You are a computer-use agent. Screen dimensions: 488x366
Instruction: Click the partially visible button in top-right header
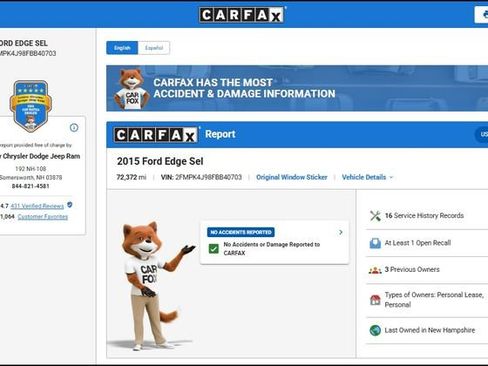tap(481, 15)
